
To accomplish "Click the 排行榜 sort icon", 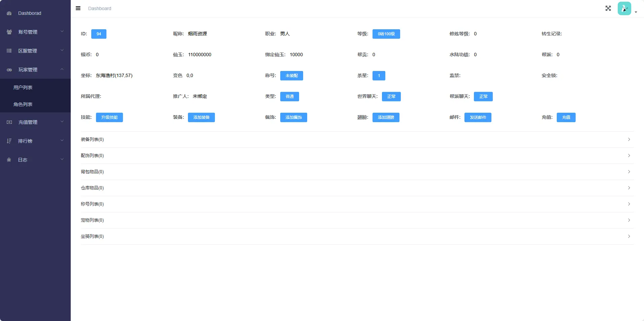I will click(x=9, y=141).
